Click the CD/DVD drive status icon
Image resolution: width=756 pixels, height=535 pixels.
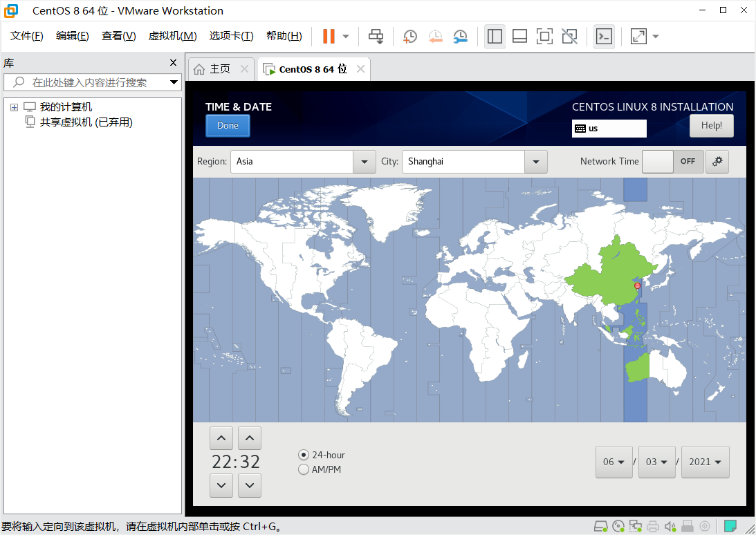pyautogui.click(x=618, y=526)
